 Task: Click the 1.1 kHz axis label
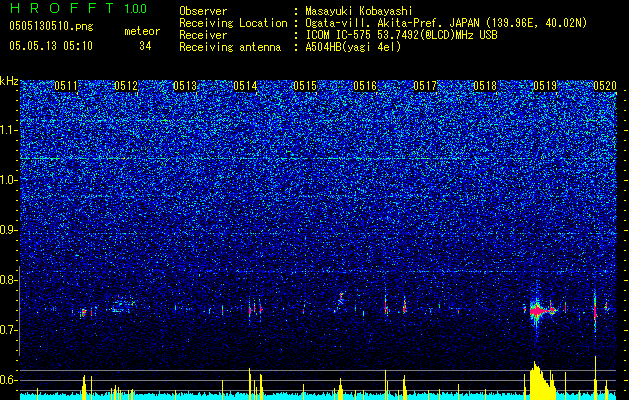(9, 130)
